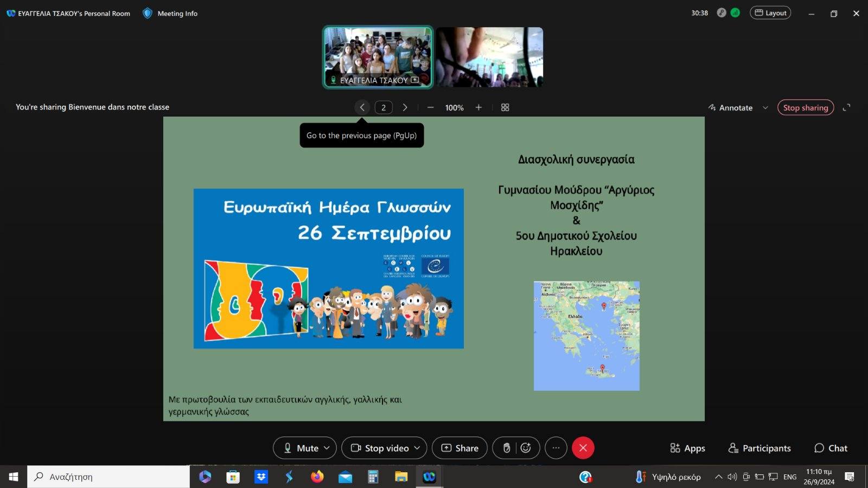
Task: Click the Stop sharing button
Action: pyautogui.click(x=805, y=107)
